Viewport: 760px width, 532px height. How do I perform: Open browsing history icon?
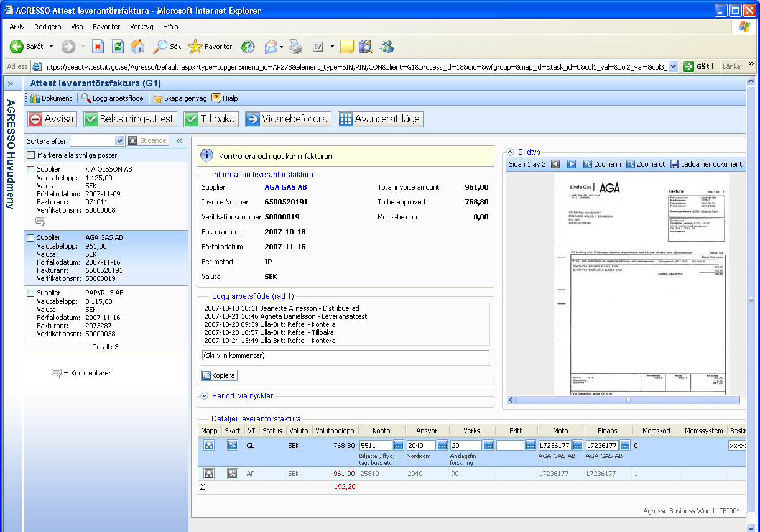tap(248, 47)
